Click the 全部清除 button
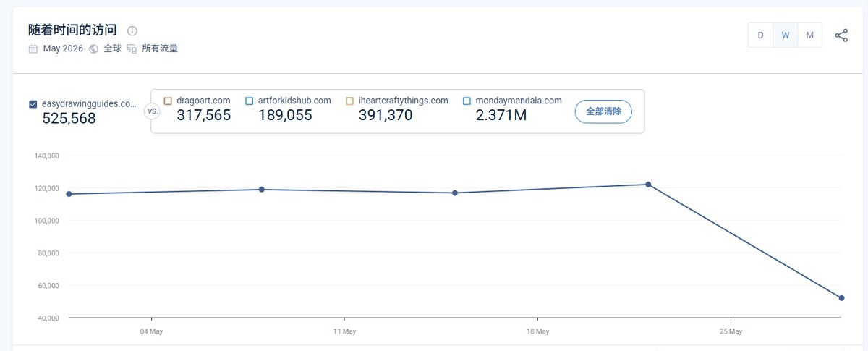Screen dimensions: 868x351 603,111
